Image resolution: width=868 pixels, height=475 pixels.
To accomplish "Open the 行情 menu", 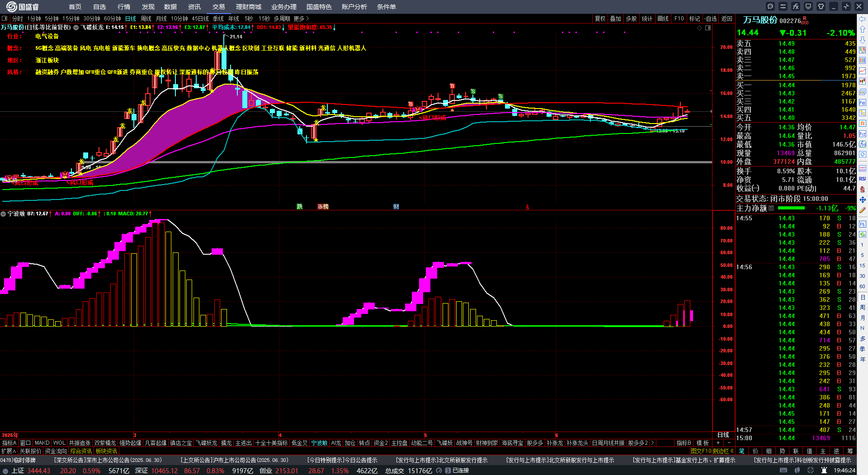I will (x=124, y=7).
